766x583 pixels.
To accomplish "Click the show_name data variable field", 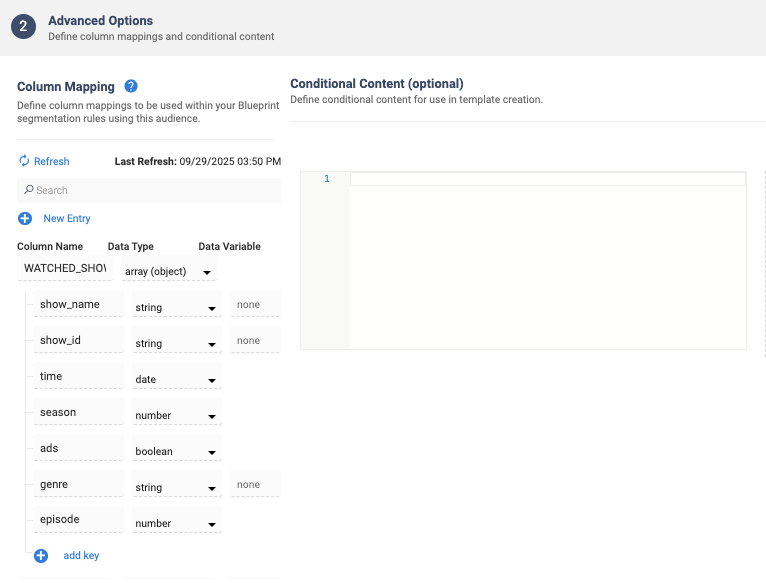I will pos(255,304).
